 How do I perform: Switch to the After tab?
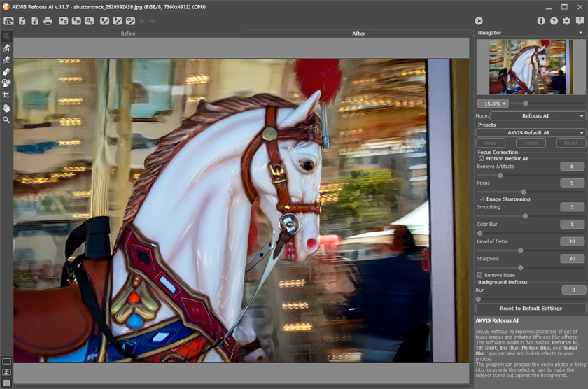358,34
